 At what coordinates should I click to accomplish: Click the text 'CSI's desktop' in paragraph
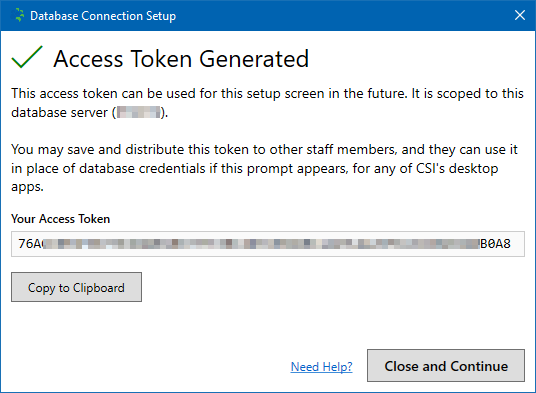point(457,168)
